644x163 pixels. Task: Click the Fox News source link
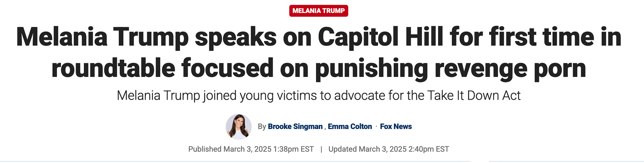tap(395, 127)
